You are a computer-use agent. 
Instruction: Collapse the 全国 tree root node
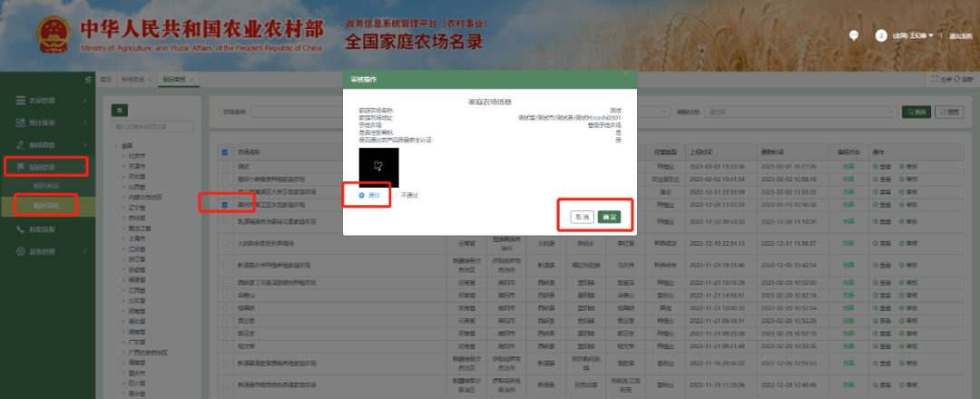pos(116,146)
